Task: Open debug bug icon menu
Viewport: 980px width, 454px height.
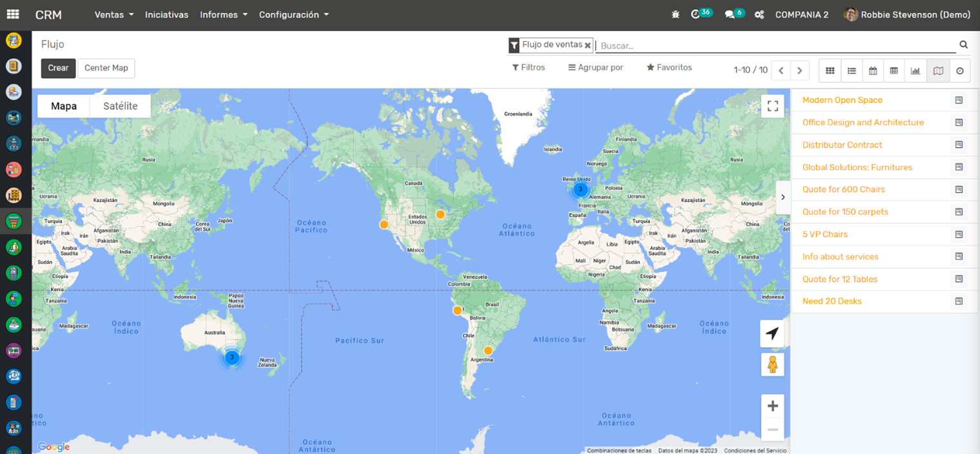Action: [x=675, y=14]
